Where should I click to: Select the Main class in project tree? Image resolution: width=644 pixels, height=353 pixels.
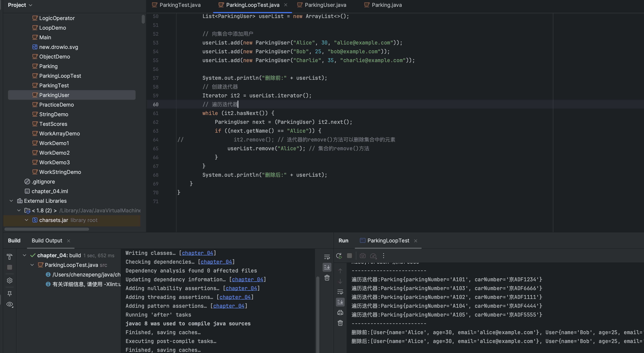(x=45, y=37)
